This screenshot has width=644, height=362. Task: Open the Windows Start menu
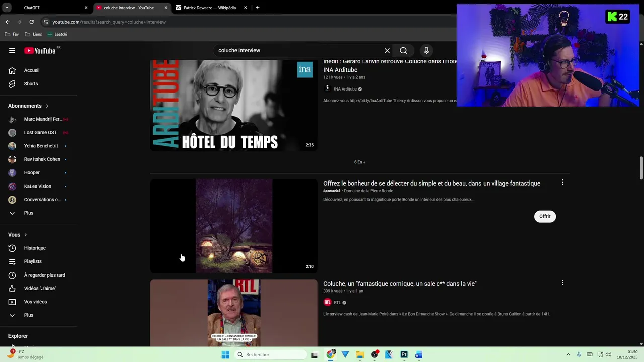[x=225, y=355]
